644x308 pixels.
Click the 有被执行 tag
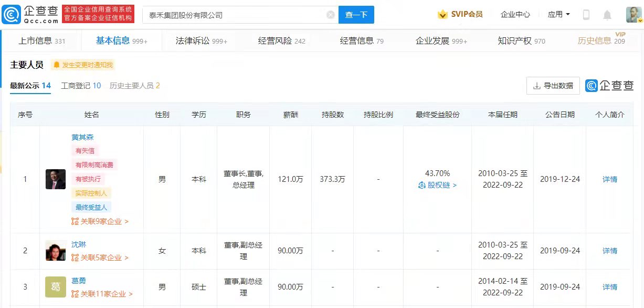(88, 179)
